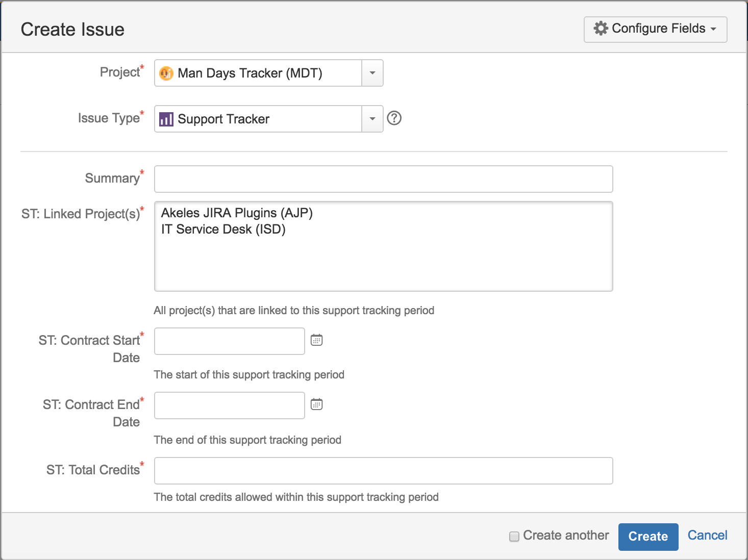This screenshot has height=560, width=748.
Task: Select IT Service Desk (ISD) in linked projects
Action: (x=223, y=230)
